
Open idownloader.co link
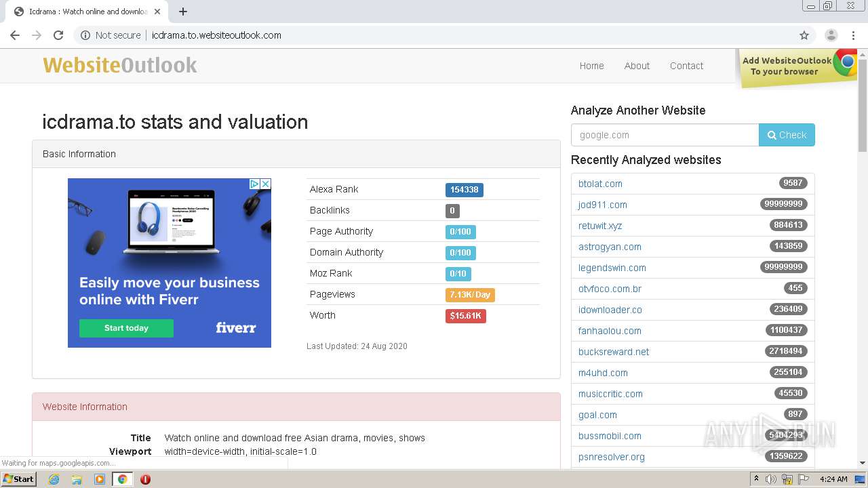(x=610, y=310)
